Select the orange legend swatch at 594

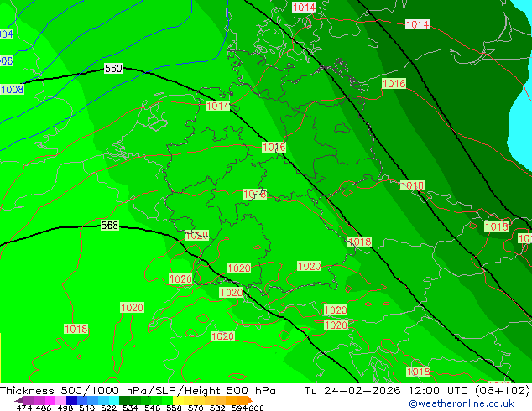(242, 400)
